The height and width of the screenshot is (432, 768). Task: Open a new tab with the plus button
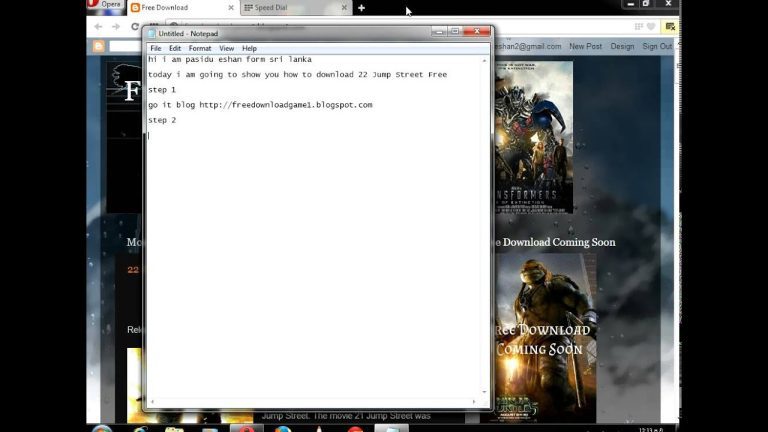point(361,8)
